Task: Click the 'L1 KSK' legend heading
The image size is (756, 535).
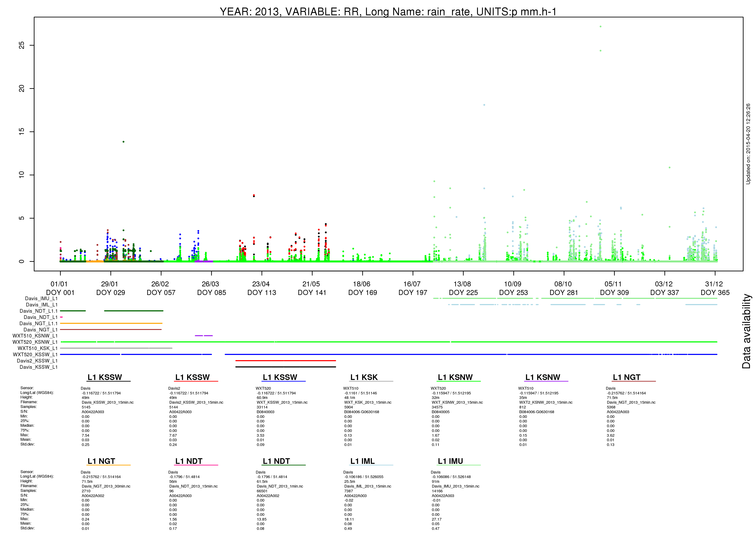Action: [364, 377]
